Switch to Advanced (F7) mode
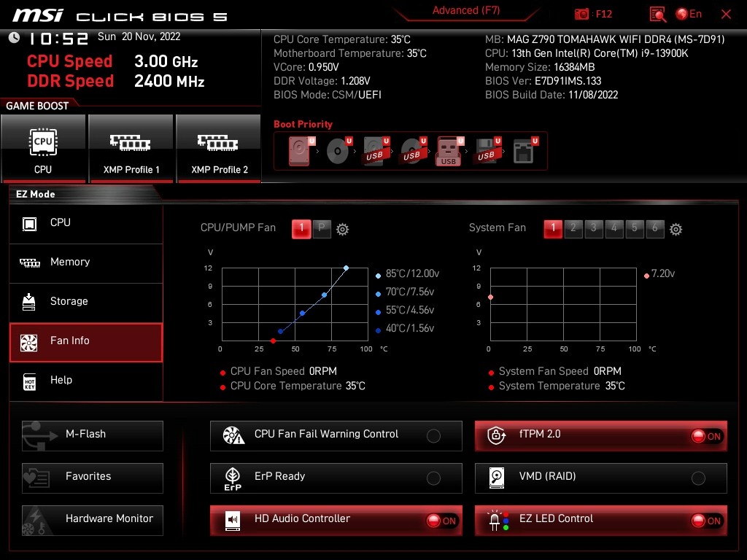Viewport: 747px width, 560px height. tap(466, 10)
